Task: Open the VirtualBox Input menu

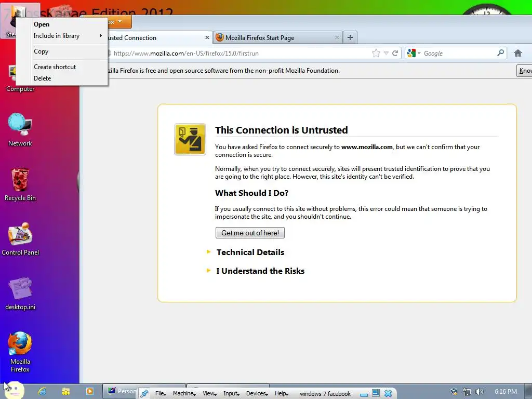Action: [x=231, y=394]
